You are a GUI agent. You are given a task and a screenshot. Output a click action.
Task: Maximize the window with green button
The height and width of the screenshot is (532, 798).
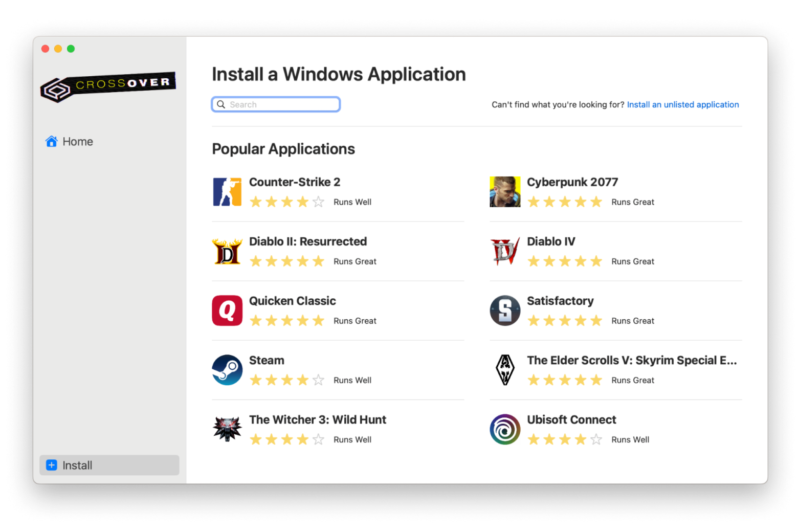(x=71, y=49)
